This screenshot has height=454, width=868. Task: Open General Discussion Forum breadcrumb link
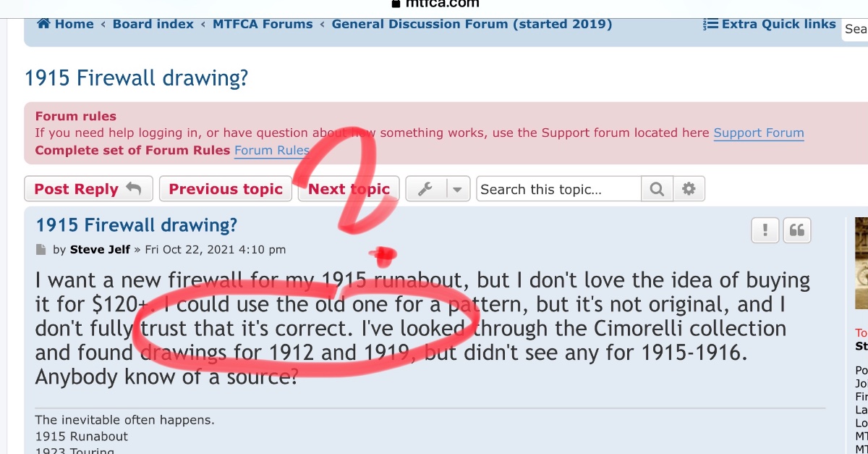pos(472,24)
